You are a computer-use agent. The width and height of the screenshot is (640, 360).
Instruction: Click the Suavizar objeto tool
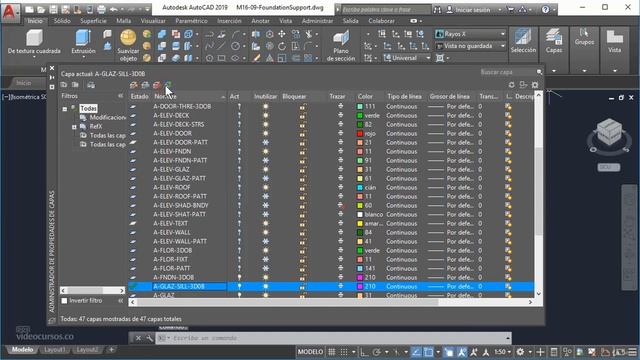point(128,45)
